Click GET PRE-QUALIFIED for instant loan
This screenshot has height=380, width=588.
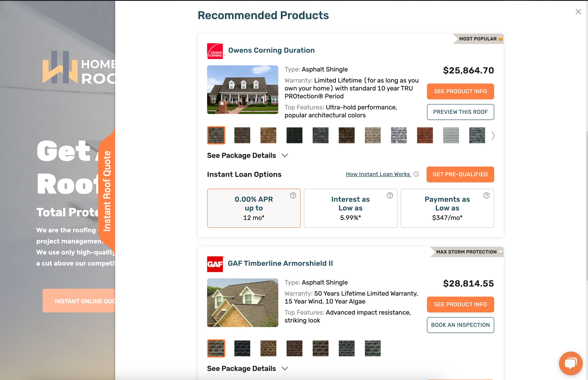point(460,175)
